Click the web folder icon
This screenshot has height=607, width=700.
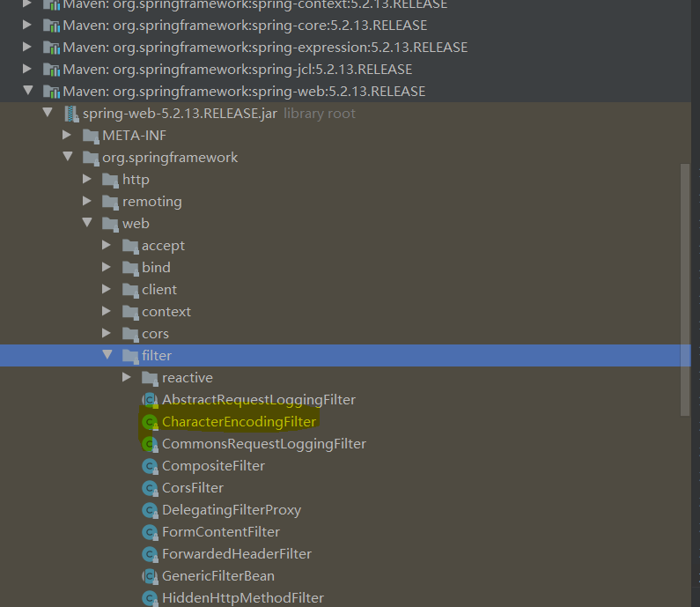point(110,224)
